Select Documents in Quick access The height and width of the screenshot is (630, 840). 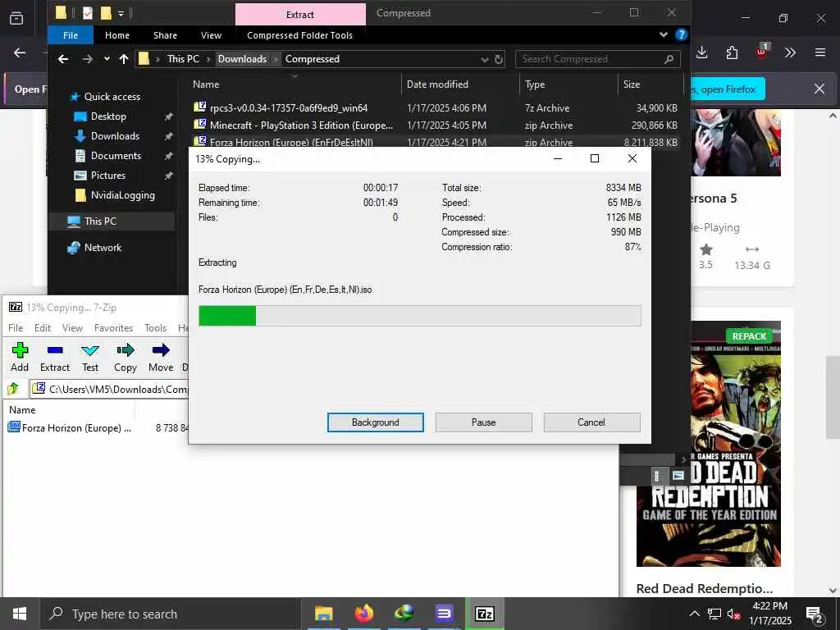(116, 156)
